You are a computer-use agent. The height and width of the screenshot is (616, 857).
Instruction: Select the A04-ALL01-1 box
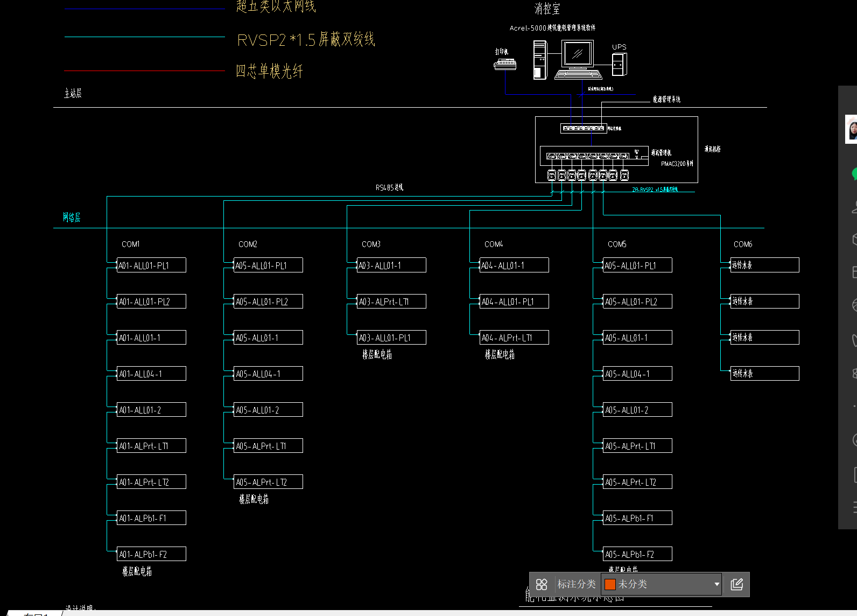(514, 265)
